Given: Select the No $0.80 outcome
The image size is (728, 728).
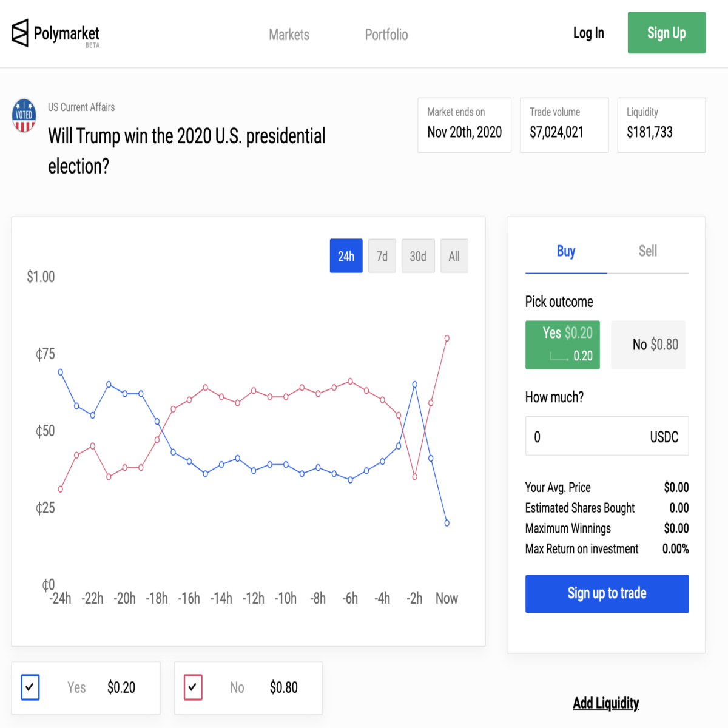Looking at the screenshot, I should tap(648, 345).
